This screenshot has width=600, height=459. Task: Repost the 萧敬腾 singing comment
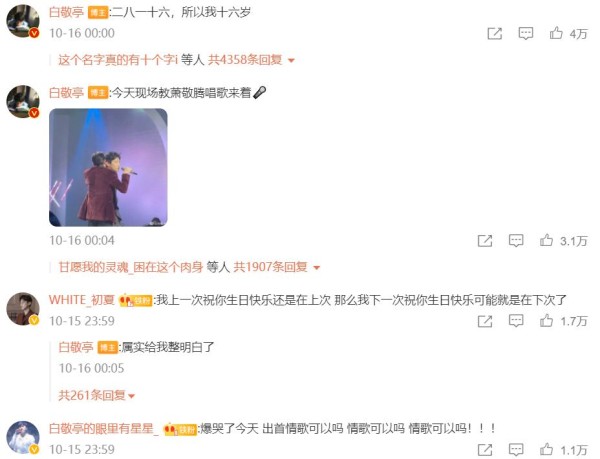[x=485, y=241]
